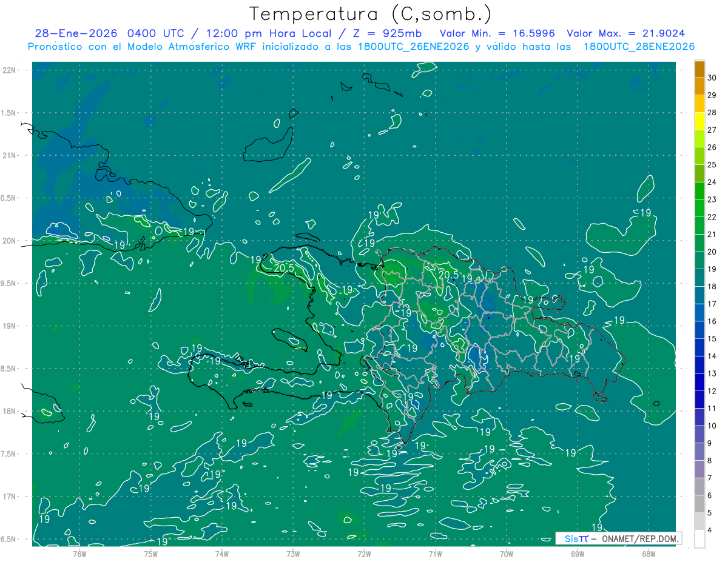Click the "72W" longitude axis label
This screenshot has height=562, width=728.
pyautogui.click(x=364, y=553)
